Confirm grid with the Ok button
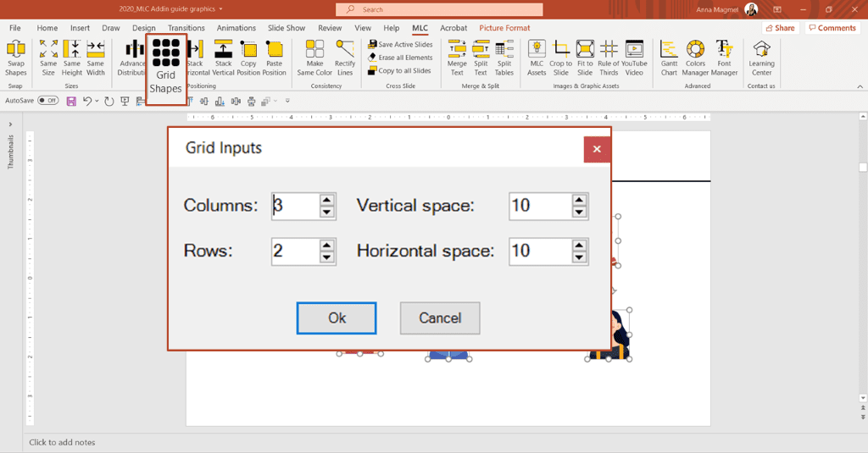Viewport: 868px width, 453px height. click(337, 318)
